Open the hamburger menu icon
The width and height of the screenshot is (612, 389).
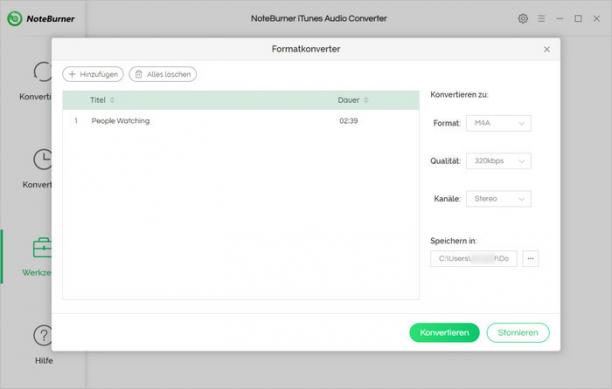(541, 18)
